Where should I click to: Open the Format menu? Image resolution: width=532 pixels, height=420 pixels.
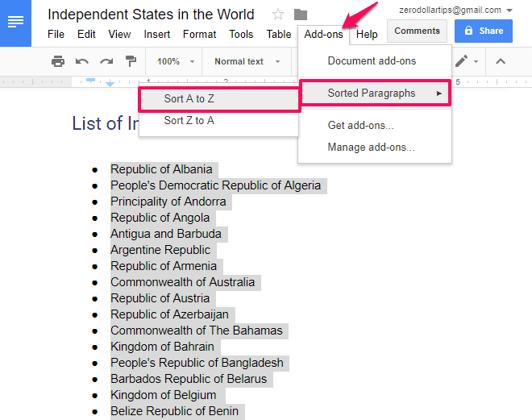[x=200, y=35]
